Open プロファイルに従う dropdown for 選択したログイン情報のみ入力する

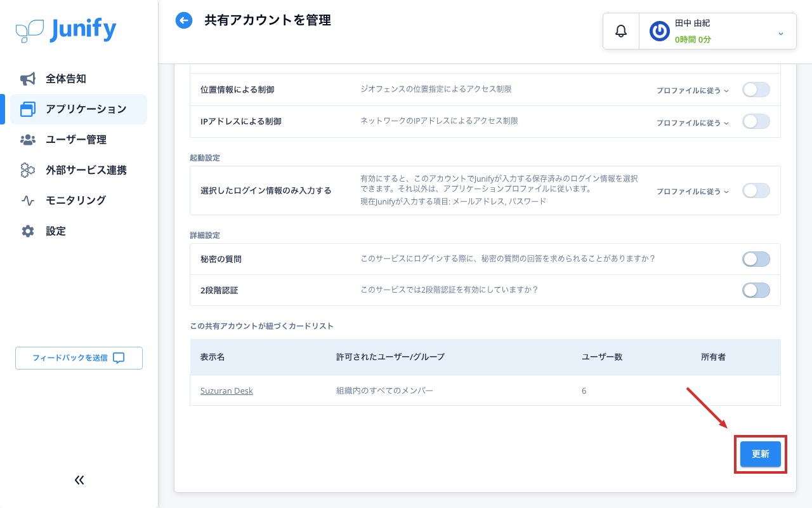click(693, 191)
